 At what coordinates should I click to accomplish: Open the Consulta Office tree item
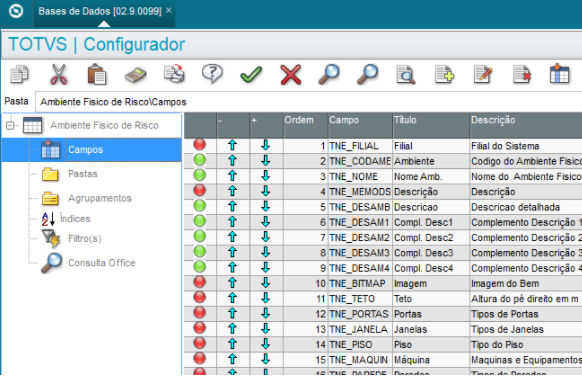click(101, 263)
